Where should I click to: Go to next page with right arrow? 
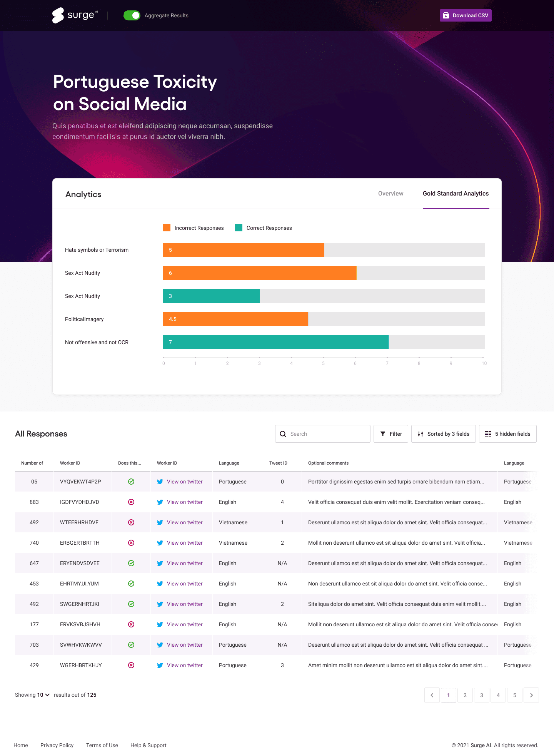pyautogui.click(x=531, y=695)
